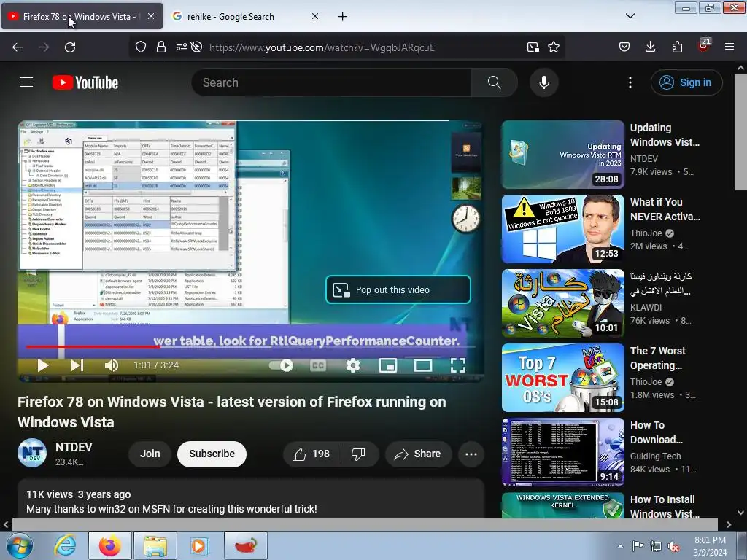Image resolution: width=747 pixels, height=560 pixels.
Task: Click Pop out this video button
Action: (x=398, y=289)
